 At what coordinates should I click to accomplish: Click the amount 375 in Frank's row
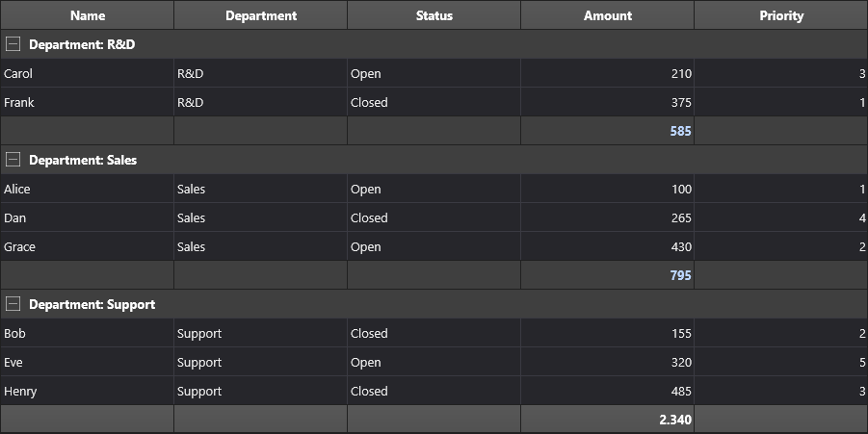click(x=607, y=102)
